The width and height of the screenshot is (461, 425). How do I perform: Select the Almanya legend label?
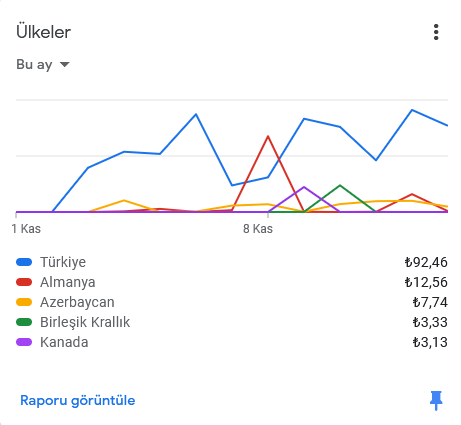pyautogui.click(x=68, y=282)
